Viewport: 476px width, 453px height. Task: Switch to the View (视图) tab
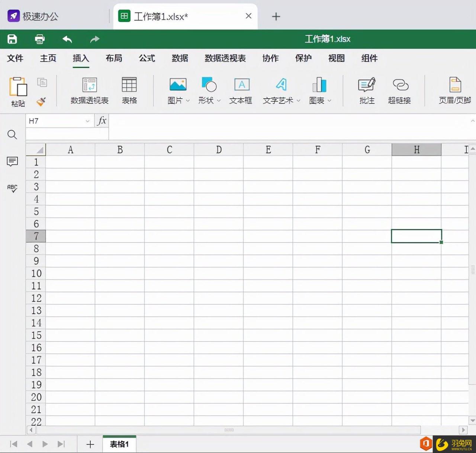337,58
